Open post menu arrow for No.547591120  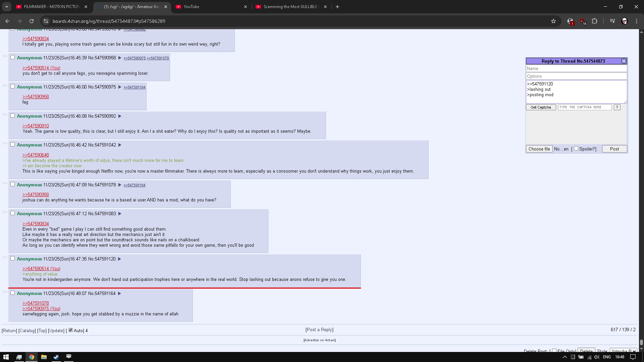119,259
